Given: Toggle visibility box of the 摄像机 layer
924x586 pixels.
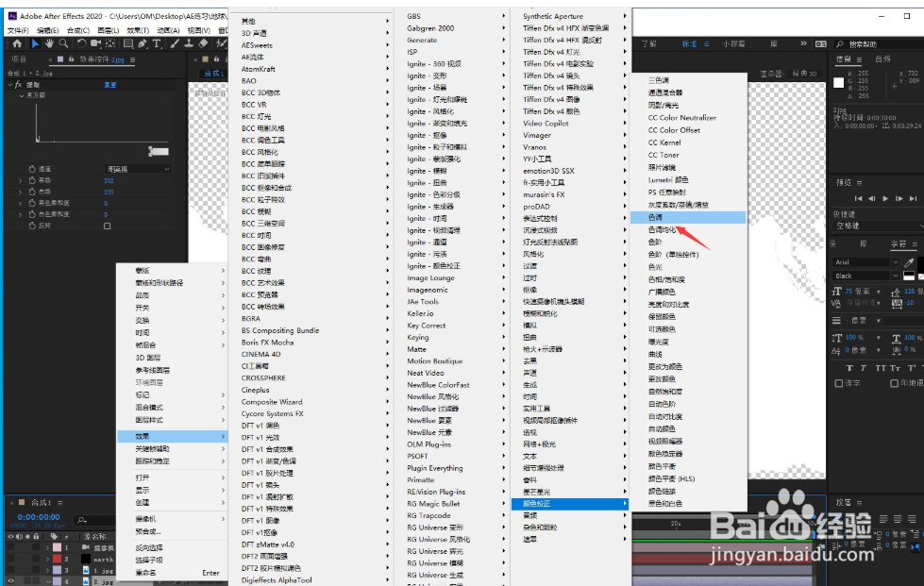Looking at the screenshot, I should click(x=10, y=547).
